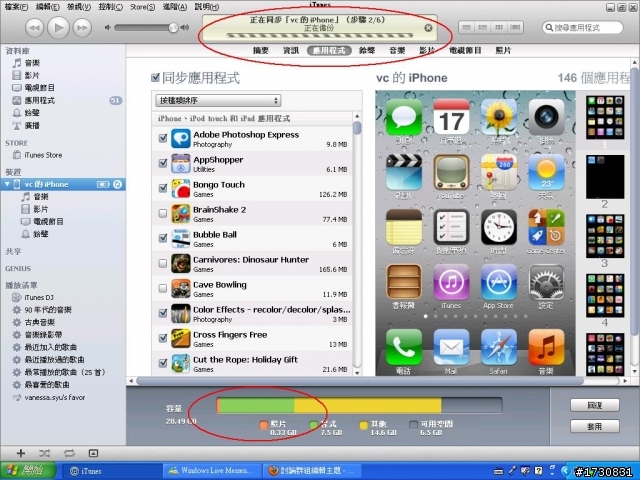
Task: Toggle the repeat button
Action: [69, 453]
